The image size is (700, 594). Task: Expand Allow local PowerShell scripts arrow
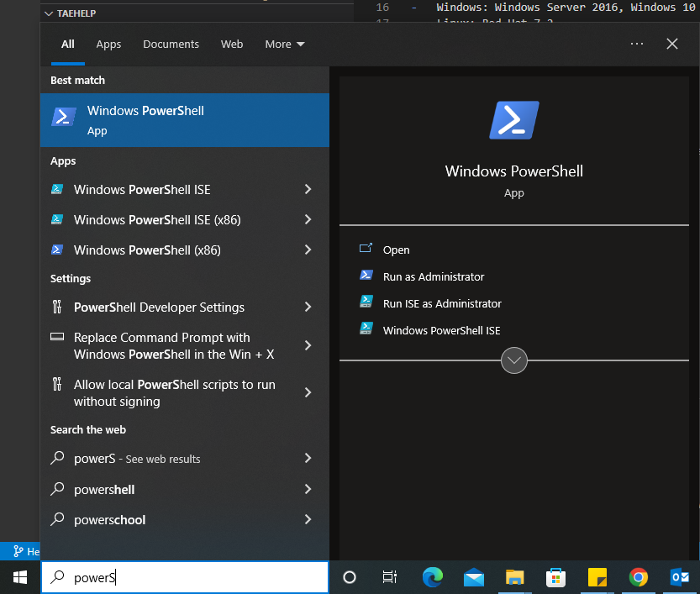pyautogui.click(x=308, y=392)
